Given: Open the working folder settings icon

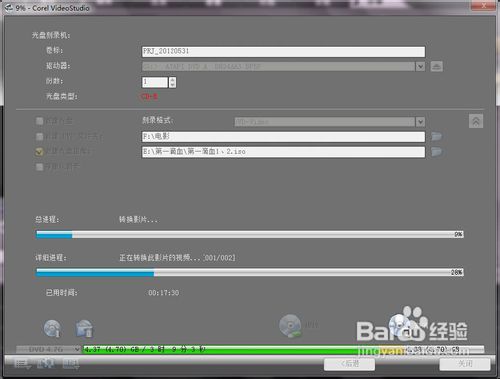Looking at the screenshot, I should pyautogui.click(x=84, y=328).
